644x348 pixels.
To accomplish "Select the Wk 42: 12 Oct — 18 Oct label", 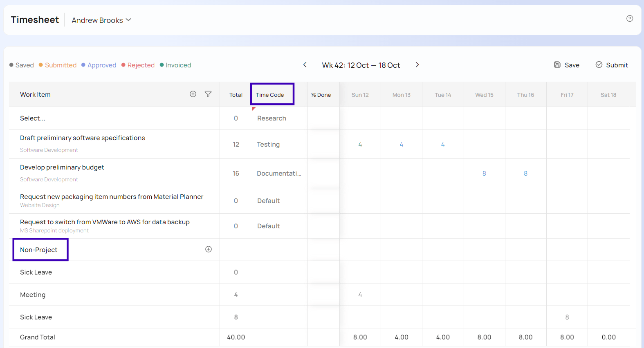I will click(x=361, y=65).
